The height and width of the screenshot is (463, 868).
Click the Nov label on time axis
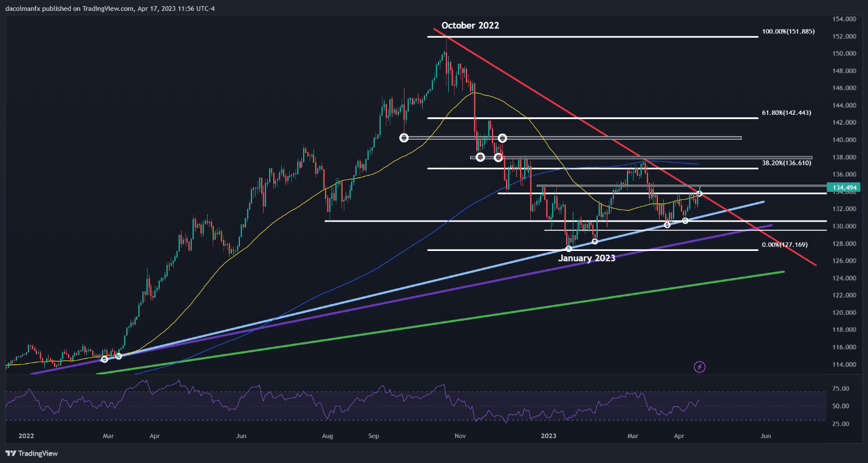click(x=460, y=436)
